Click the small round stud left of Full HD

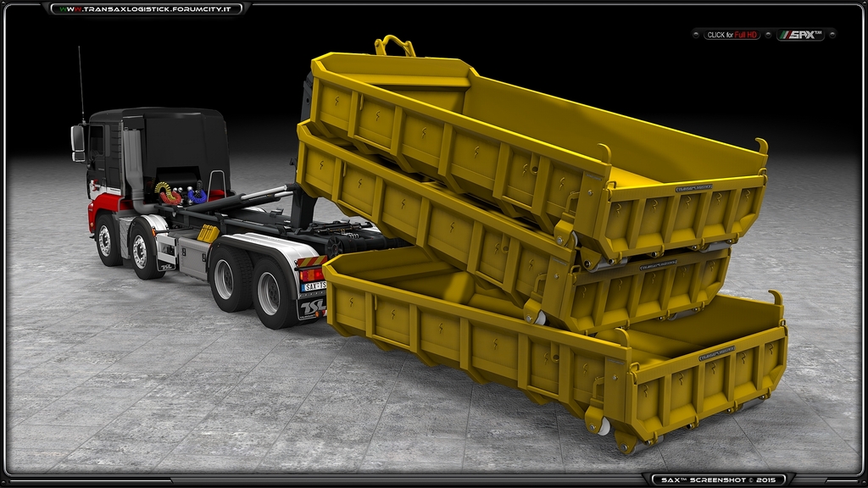(x=696, y=36)
